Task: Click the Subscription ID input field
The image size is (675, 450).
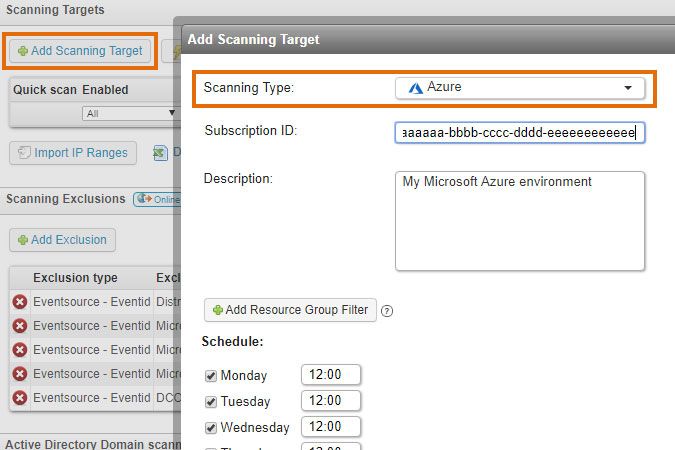Action: point(520,133)
